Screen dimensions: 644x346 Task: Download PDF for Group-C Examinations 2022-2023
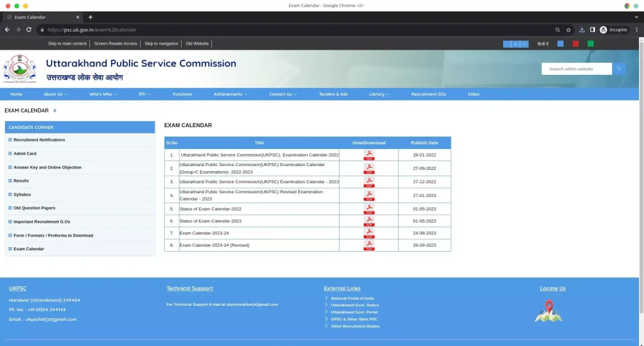coord(369,169)
